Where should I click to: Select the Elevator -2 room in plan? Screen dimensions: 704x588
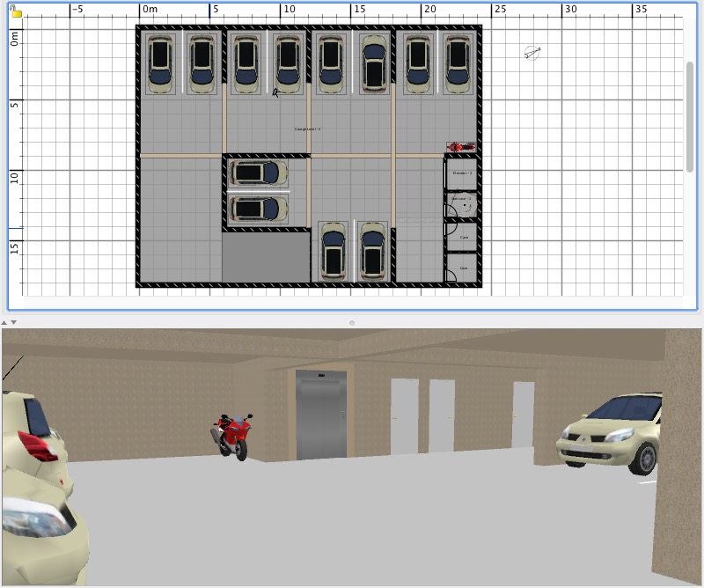tap(461, 173)
